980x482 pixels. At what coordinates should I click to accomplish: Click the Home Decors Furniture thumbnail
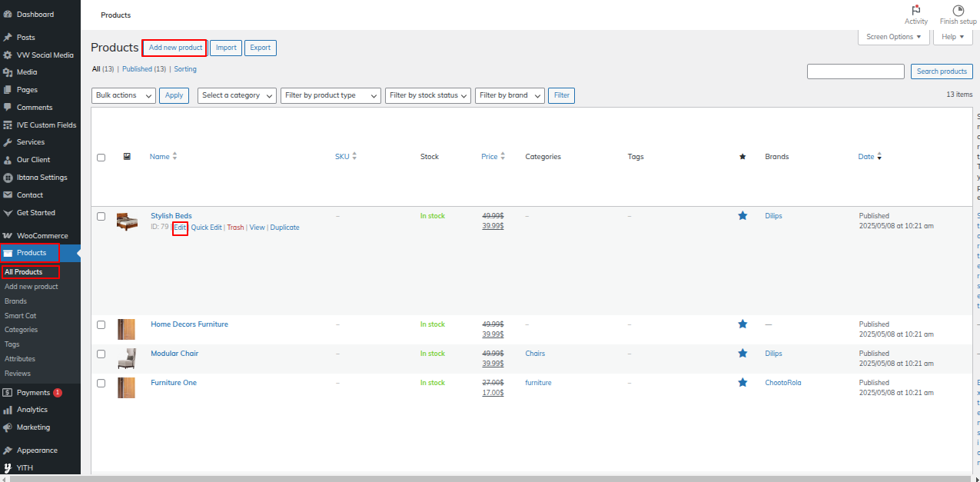coord(126,330)
